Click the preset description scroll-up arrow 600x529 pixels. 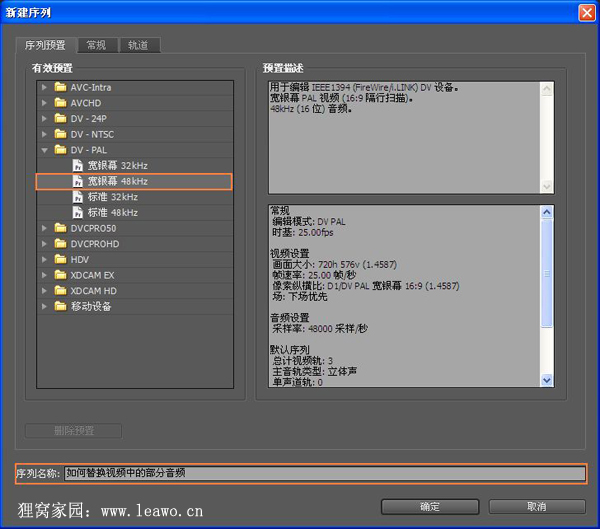point(547,89)
